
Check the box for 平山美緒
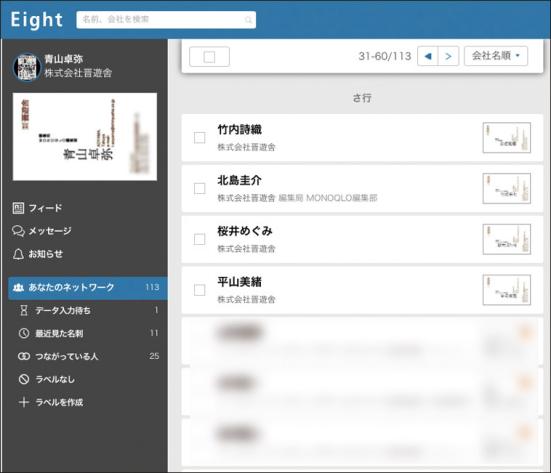click(x=200, y=290)
